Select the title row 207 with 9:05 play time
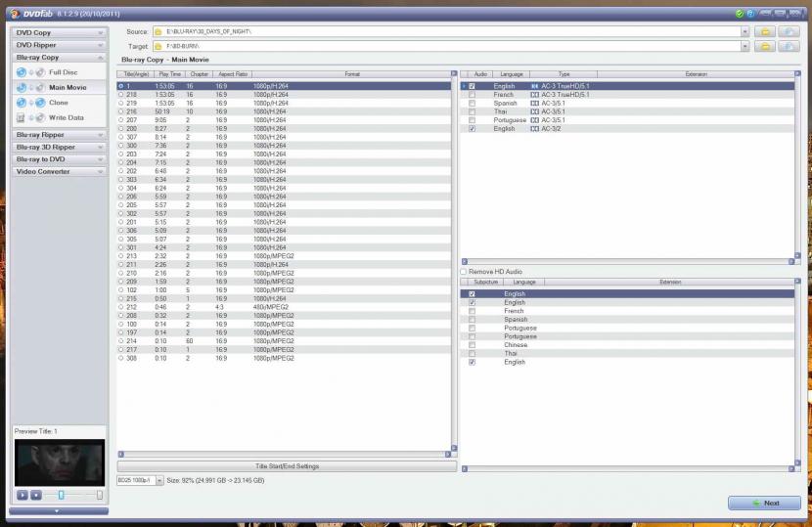Viewport: 812px width, 527px height. click(284, 120)
